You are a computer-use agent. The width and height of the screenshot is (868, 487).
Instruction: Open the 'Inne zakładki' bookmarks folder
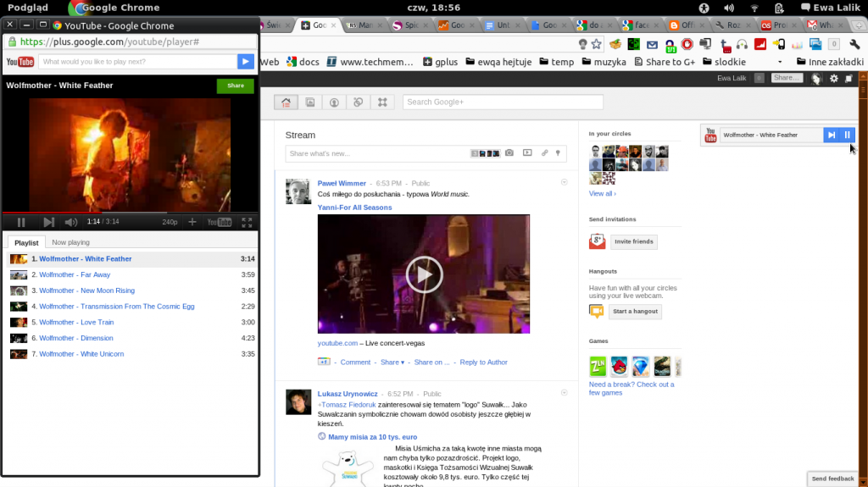click(x=830, y=62)
